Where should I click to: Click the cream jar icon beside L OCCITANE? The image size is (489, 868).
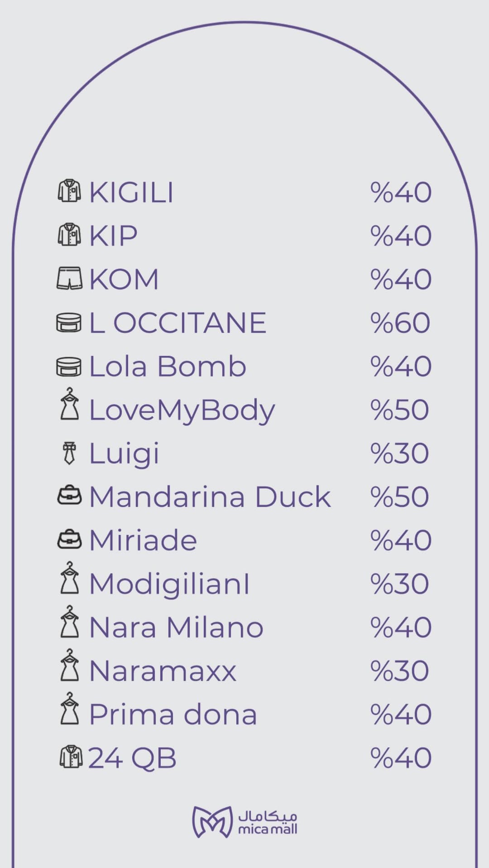click(x=69, y=323)
